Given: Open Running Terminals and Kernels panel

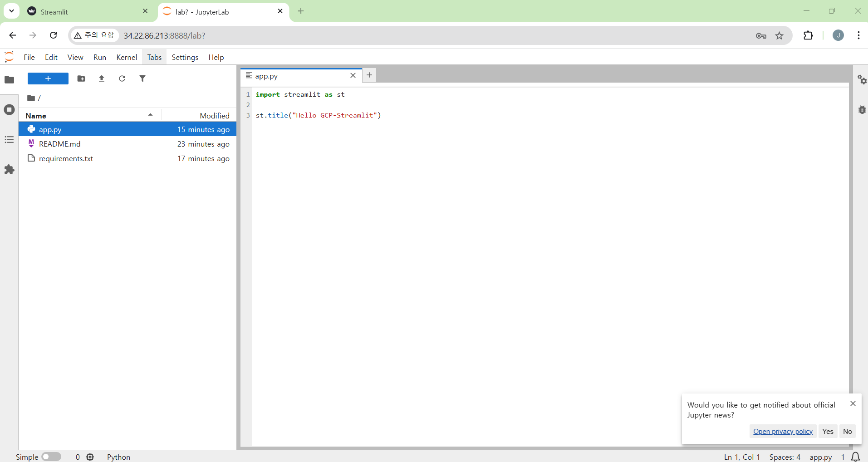Looking at the screenshot, I should tap(9, 110).
